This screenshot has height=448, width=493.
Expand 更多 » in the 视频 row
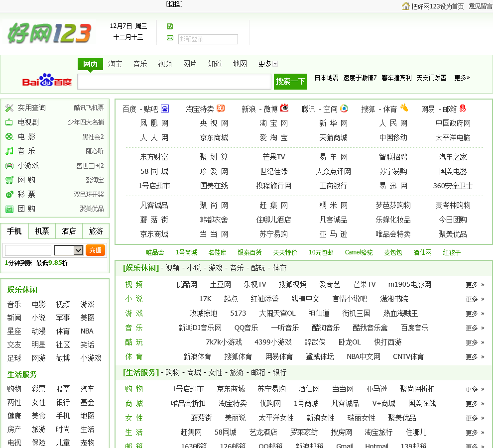[475, 285]
